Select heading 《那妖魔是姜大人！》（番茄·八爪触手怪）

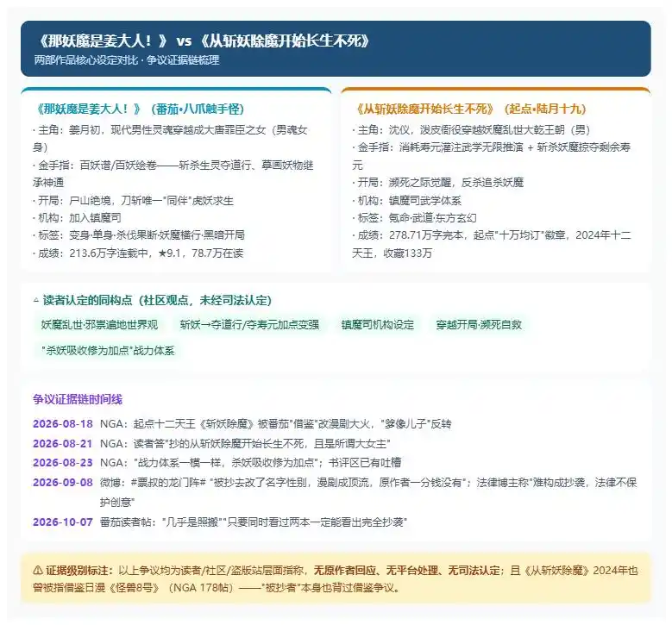pyautogui.click(x=139, y=109)
